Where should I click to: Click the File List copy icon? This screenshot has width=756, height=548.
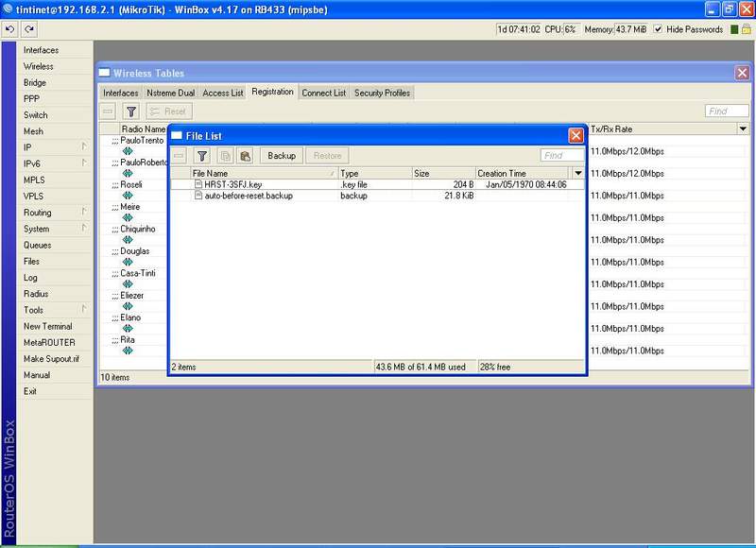(x=225, y=156)
